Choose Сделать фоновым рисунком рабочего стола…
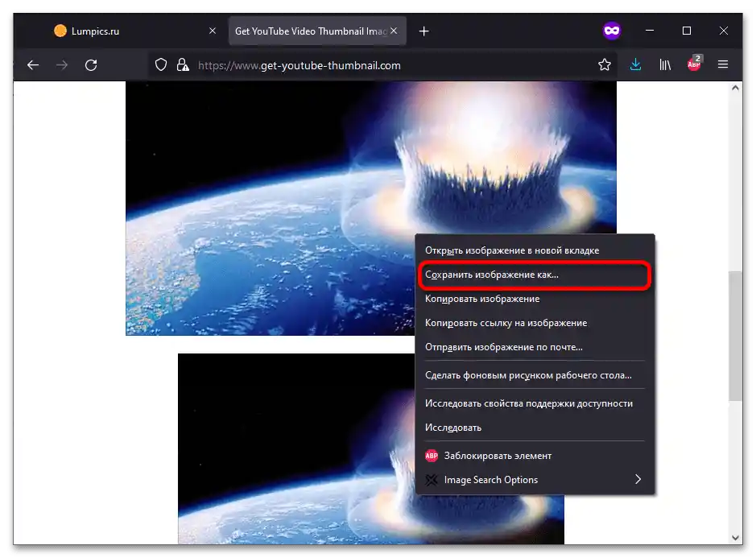This screenshot has height=558, width=756. (x=535, y=375)
